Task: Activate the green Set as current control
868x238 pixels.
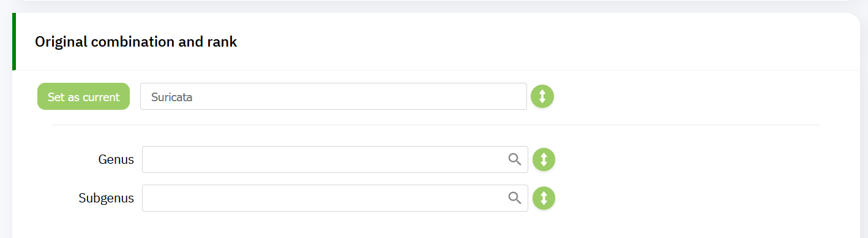Action: (x=83, y=96)
